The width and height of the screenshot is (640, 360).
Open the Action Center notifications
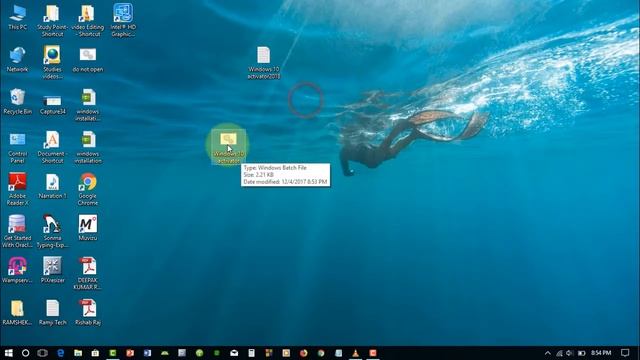(x=625, y=353)
